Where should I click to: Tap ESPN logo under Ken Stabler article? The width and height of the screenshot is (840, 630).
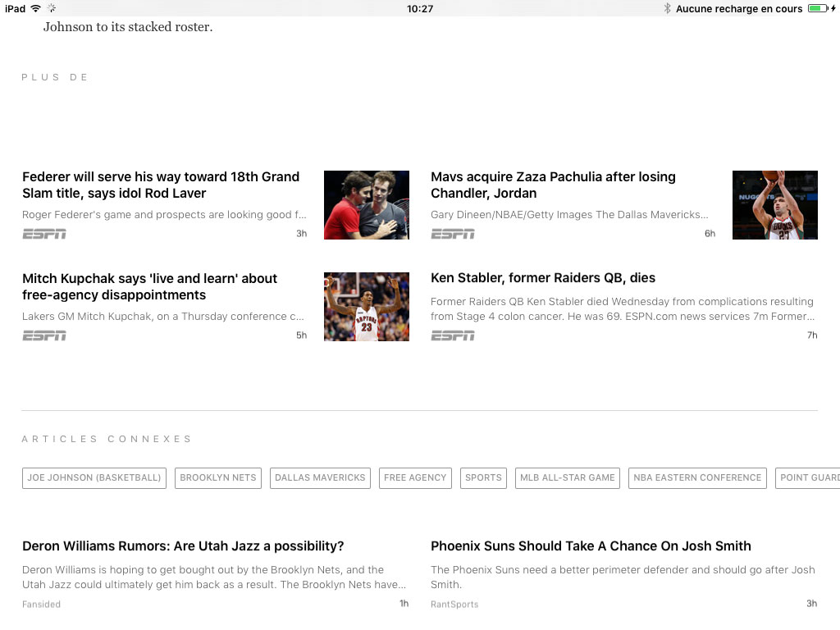tap(453, 336)
